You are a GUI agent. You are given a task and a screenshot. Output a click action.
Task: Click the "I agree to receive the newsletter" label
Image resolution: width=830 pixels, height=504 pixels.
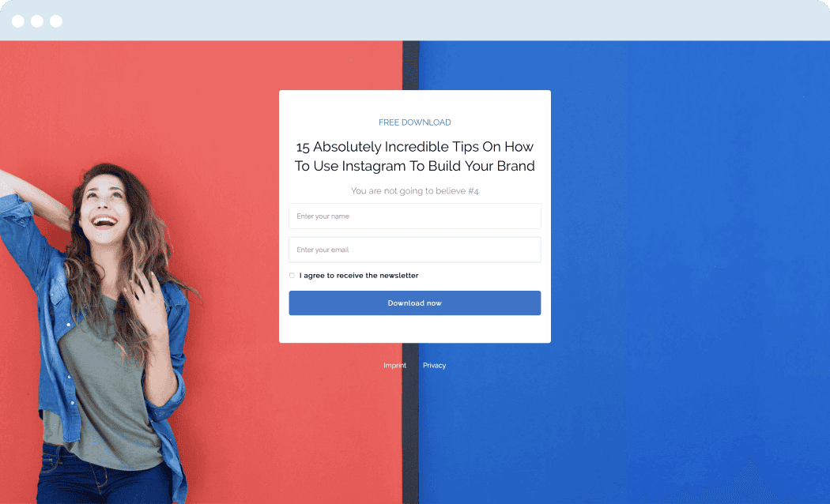(359, 276)
